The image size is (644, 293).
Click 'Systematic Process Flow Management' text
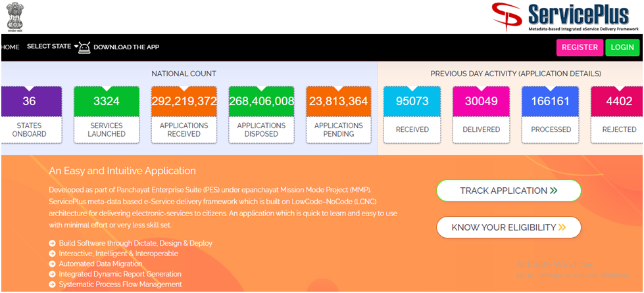tap(120, 284)
